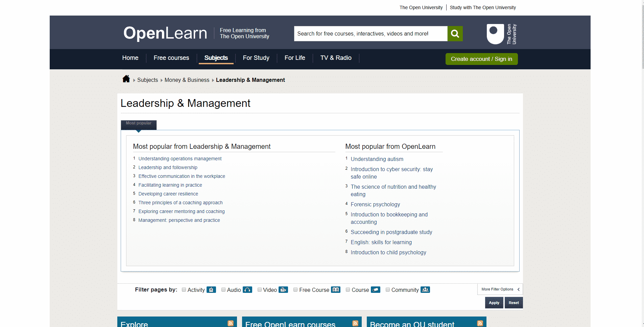Screen dimensions: 644x327
Task: Click The Open University shield logo
Action: coord(502,34)
